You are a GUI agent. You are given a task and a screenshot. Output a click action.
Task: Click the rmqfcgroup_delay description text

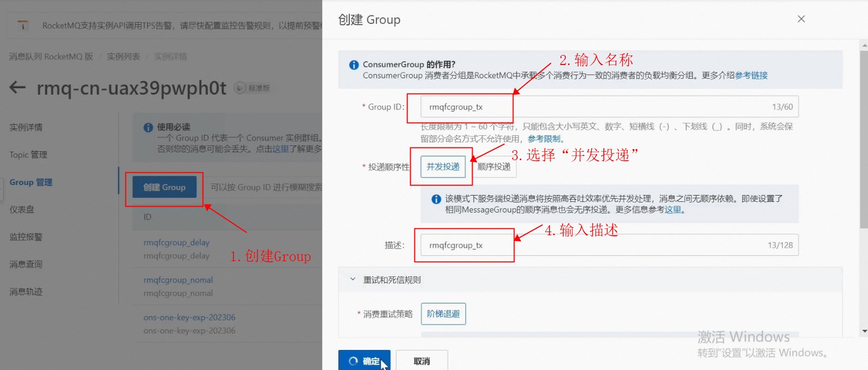click(x=176, y=256)
